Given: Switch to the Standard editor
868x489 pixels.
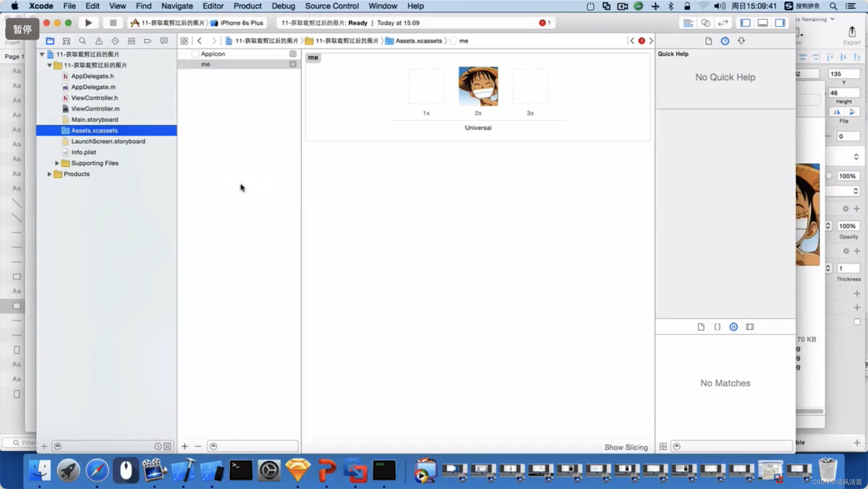Looking at the screenshot, I should coord(688,23).
